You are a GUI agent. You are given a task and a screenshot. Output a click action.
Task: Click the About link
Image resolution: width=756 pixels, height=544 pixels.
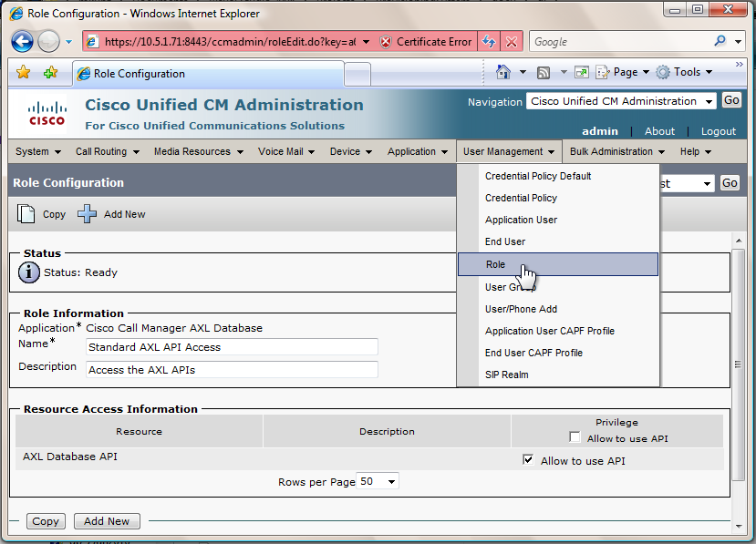coord(659,131)
